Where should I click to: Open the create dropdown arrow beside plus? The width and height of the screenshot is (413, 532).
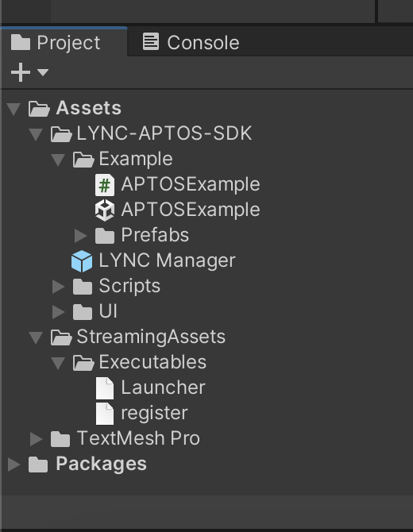[x=43, y=72]
